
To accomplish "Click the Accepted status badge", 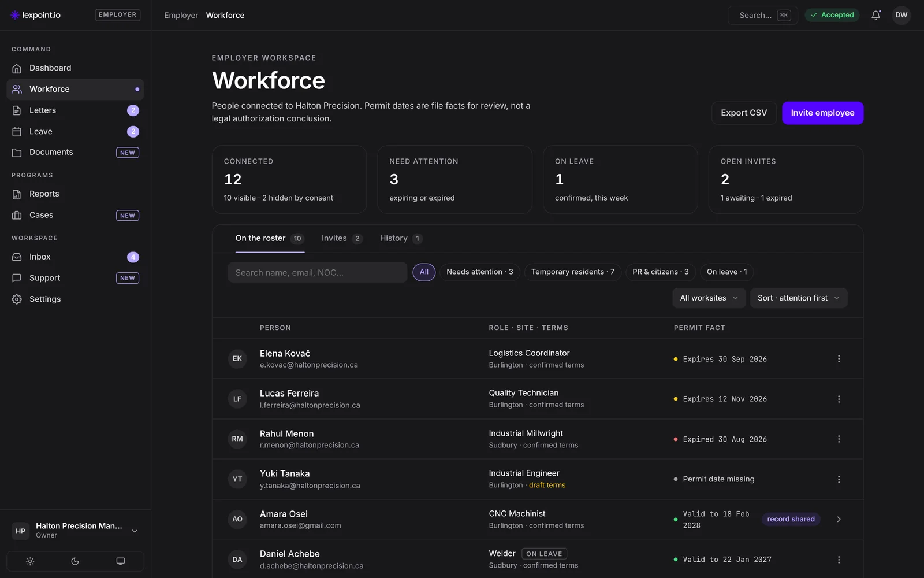I will point(832,15).
